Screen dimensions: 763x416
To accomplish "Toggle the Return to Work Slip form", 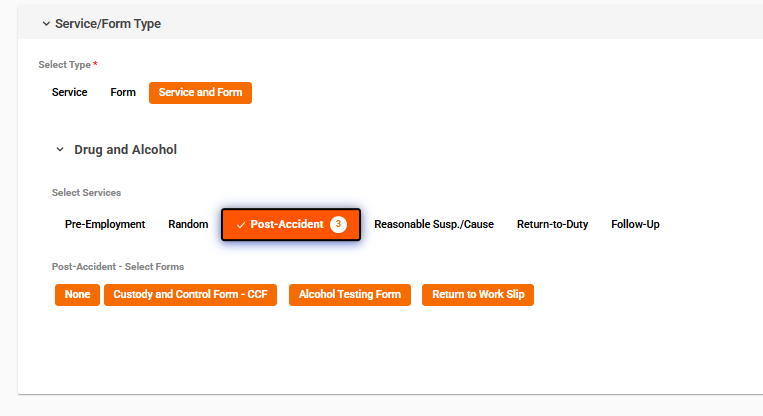I will (x=478, y=295).
